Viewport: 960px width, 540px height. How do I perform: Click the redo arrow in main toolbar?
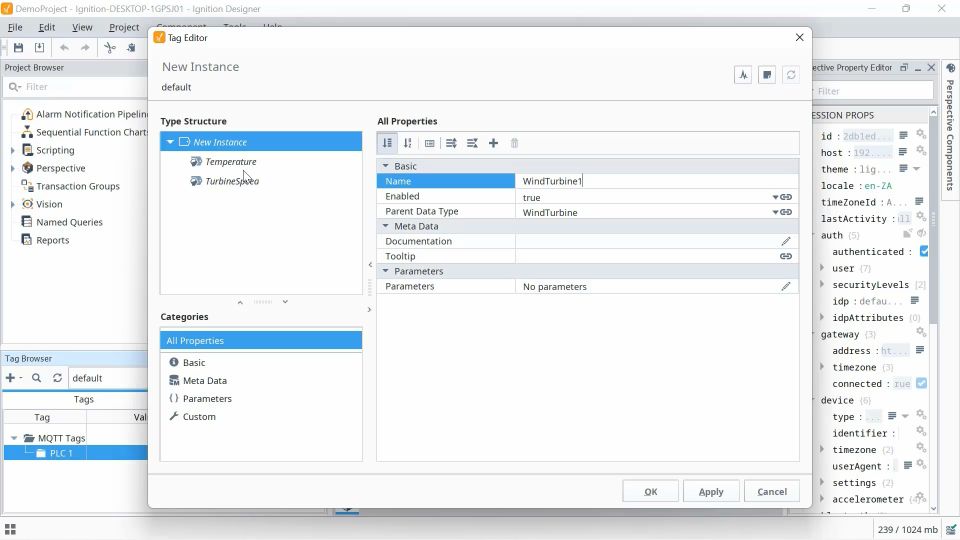pos(85,47)
